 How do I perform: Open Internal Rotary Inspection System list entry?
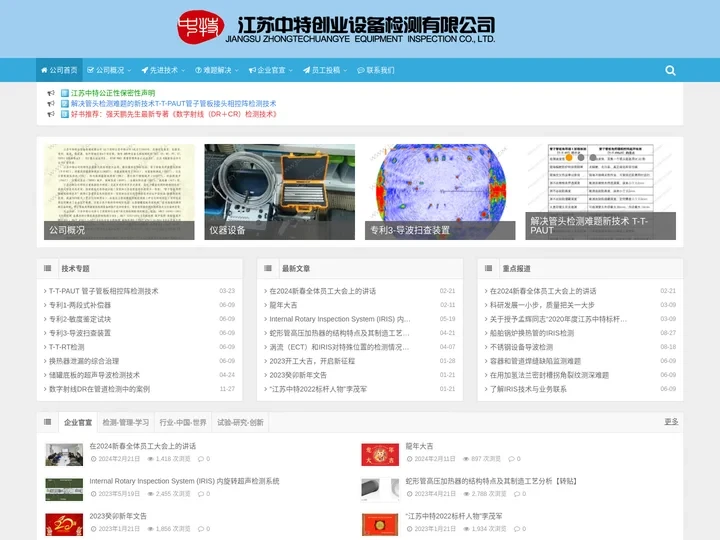tap(340, 319)
